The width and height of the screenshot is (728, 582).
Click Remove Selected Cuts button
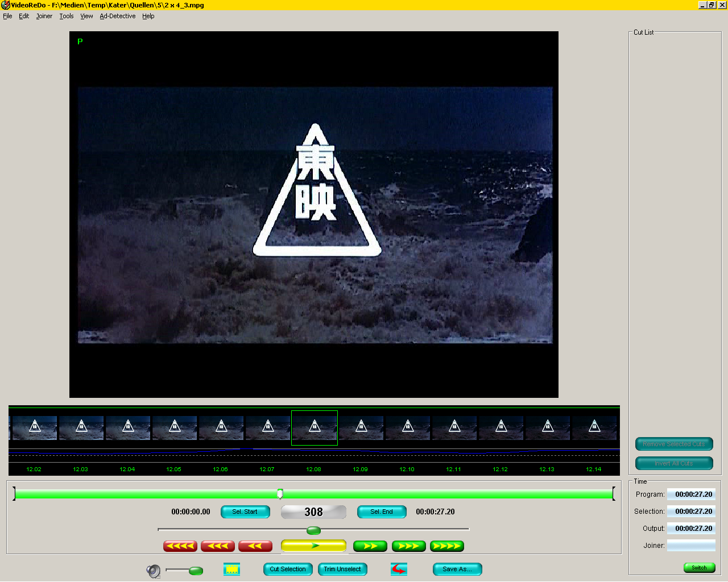click(x=674, y=444)
